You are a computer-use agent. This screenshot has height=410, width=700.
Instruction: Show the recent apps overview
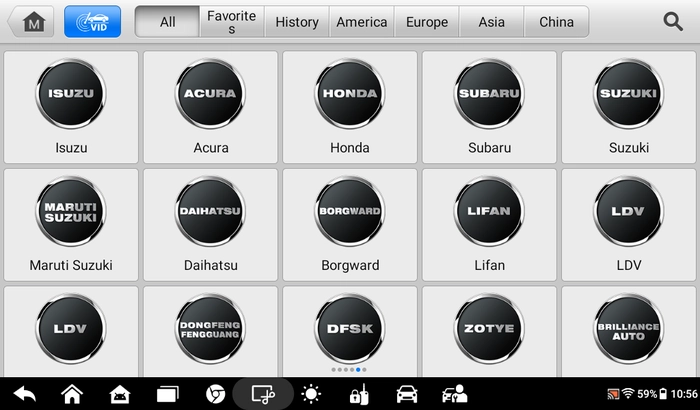click(x=167, y=394)
